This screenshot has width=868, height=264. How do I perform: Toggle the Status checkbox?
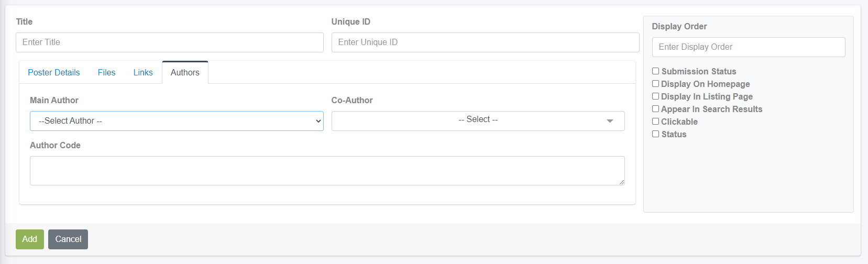[655, 134]
